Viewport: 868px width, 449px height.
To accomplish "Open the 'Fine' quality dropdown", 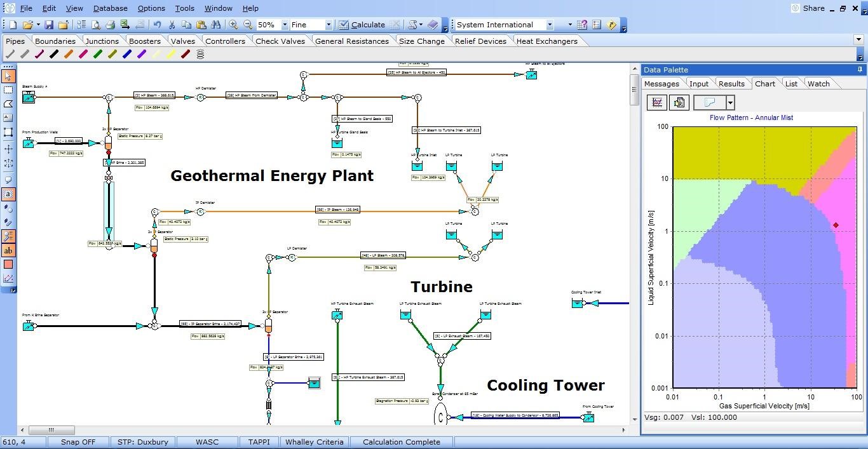I will tap(328, 25).
